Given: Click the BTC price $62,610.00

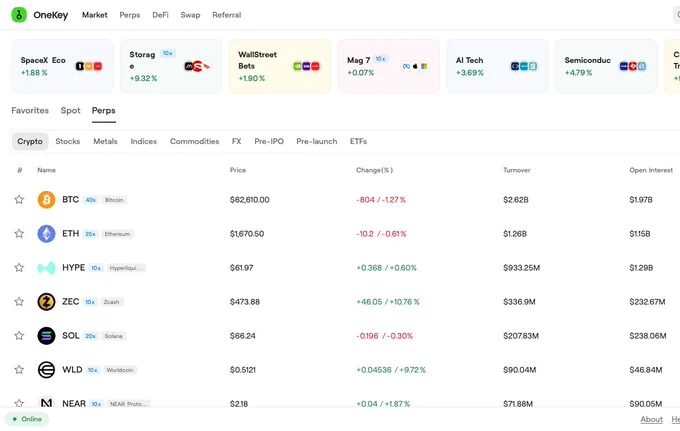Looking at the screenshot, I should pos(249,200).
